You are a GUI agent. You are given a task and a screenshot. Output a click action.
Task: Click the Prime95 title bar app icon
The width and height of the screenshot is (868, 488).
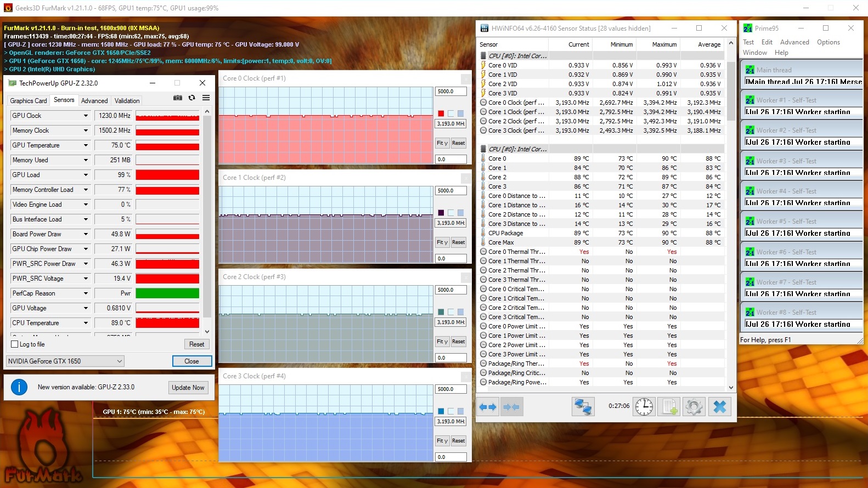point(748,28)
